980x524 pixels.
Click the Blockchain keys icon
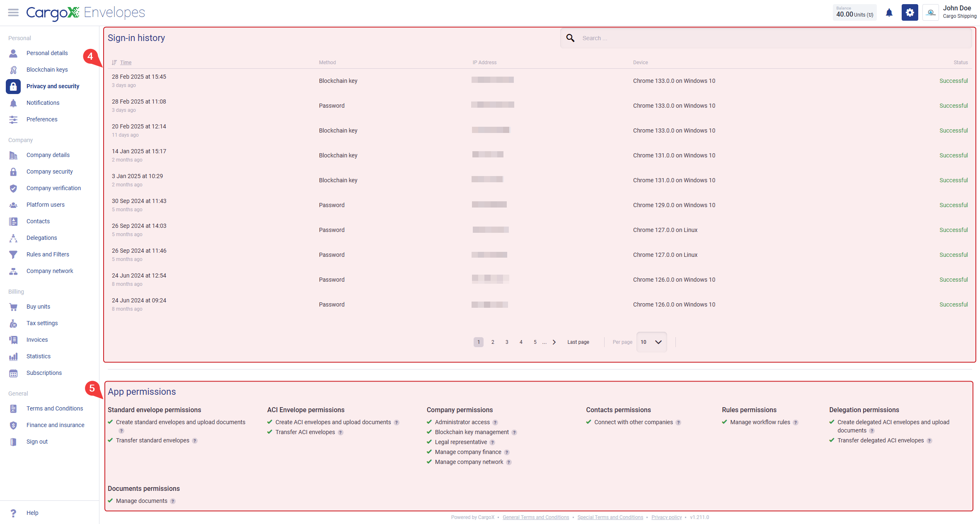click(x=13, y=70)
